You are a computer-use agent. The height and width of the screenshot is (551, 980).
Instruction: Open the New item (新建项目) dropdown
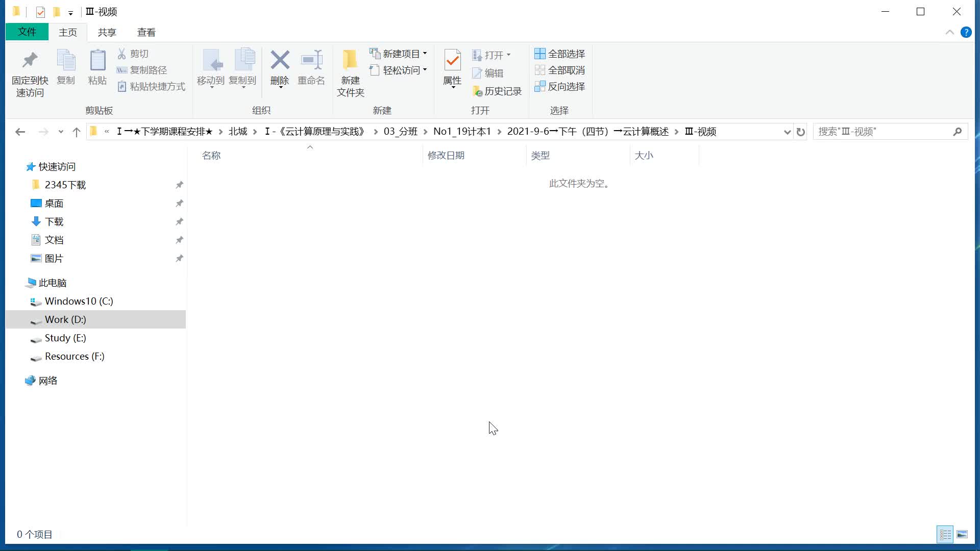[398, 54]
